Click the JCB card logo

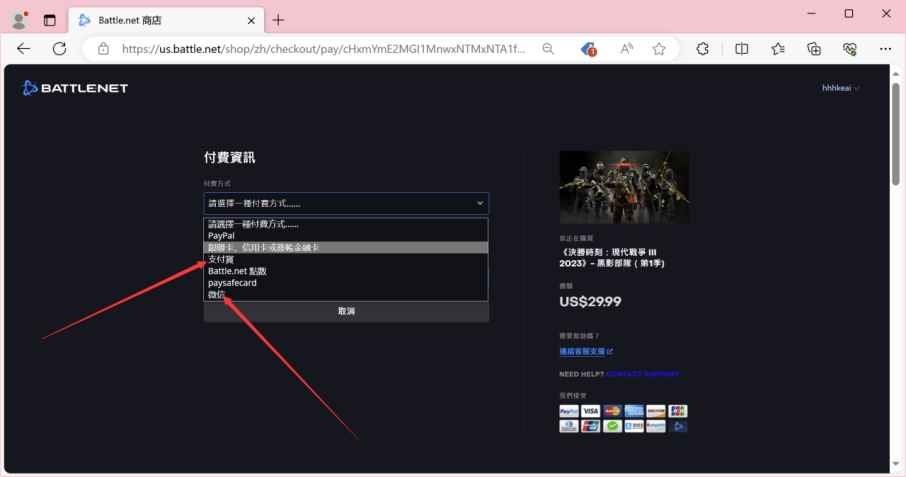(x=678, y=411)
